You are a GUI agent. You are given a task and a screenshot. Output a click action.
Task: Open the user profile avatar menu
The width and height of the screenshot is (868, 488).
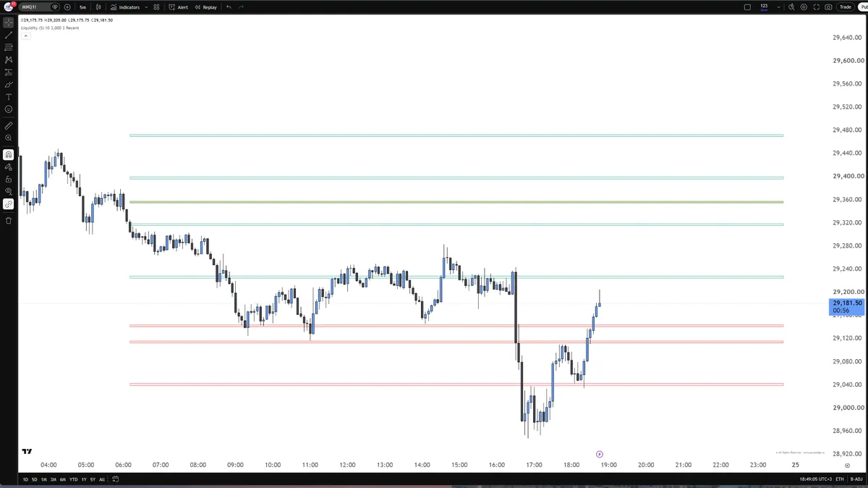point(9,7)
